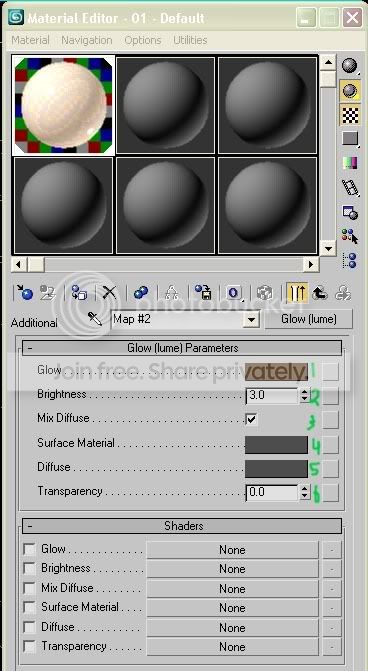
Task: Click Go Forward to Sibling icon
Action: pyautogui.click(x=344, y=293)
